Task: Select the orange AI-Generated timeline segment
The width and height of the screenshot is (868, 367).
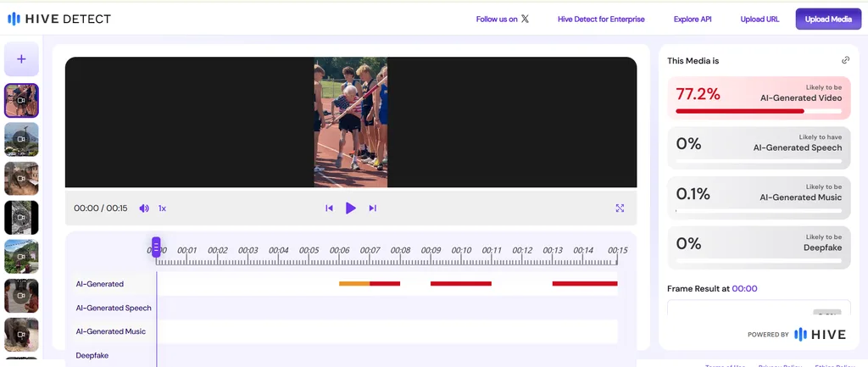Action: tap(354, 283)
